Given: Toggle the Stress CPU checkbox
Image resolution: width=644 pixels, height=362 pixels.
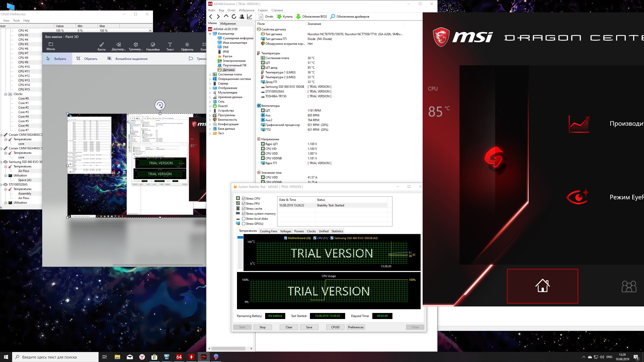Looking at the screenshot, I should [244, 199].
